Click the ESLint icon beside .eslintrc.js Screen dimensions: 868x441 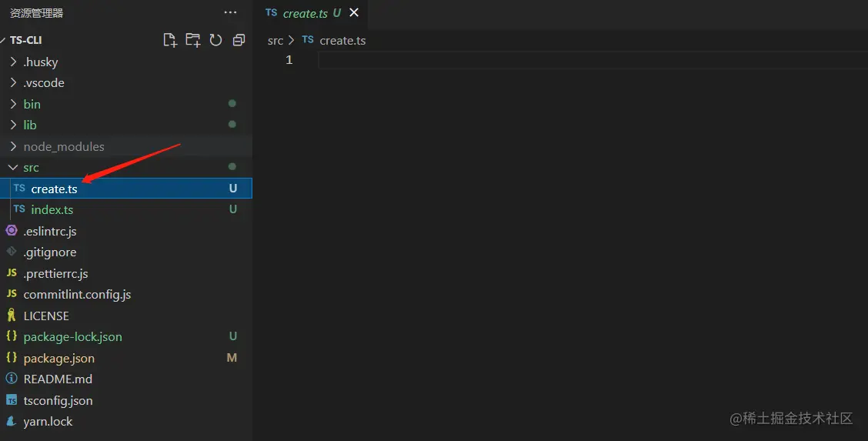(x=11, y=230)
